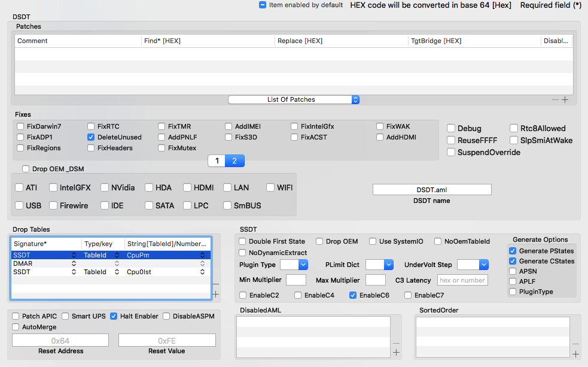Add an entry to Drop Tables with plus icon
Screen dimensions: 588x367
(x=215, y=294)
